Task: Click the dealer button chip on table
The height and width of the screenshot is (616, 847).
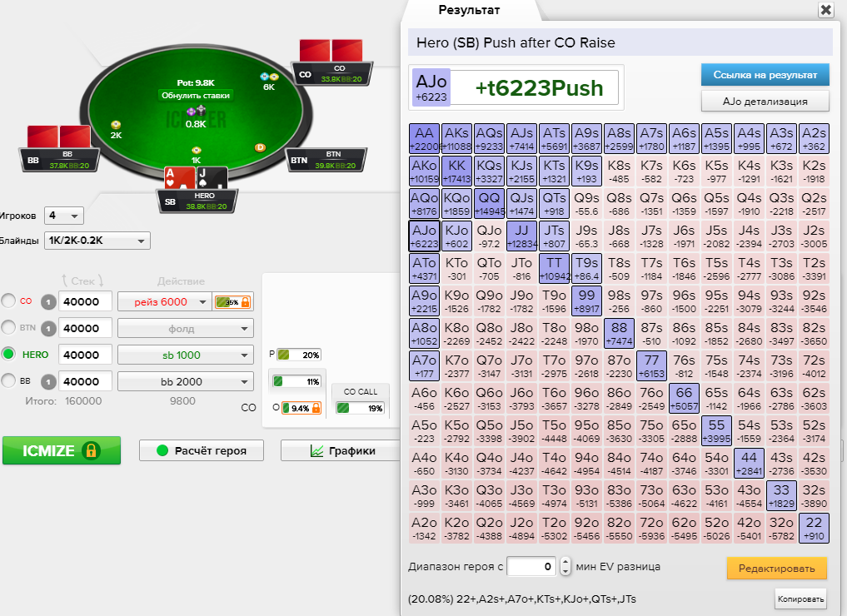Action: (x=260, y=147)
